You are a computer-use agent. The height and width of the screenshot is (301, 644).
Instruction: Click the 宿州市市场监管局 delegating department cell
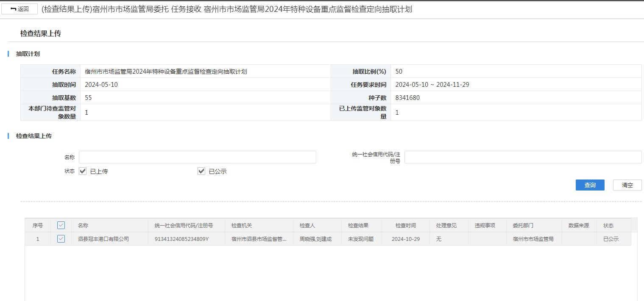coord(534,239)
